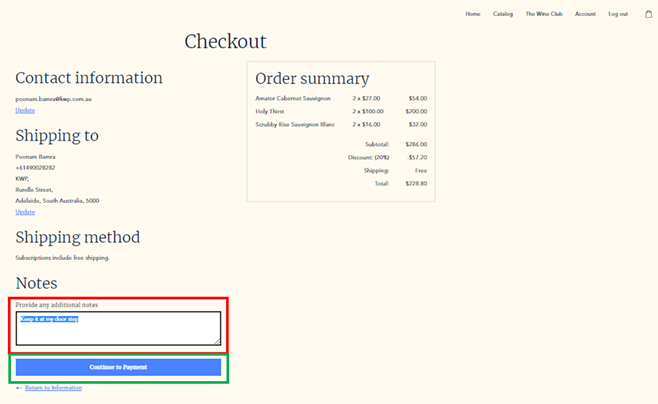658x404 pixels.
Task: Log out from the site
Action: (x=618, y=14)
